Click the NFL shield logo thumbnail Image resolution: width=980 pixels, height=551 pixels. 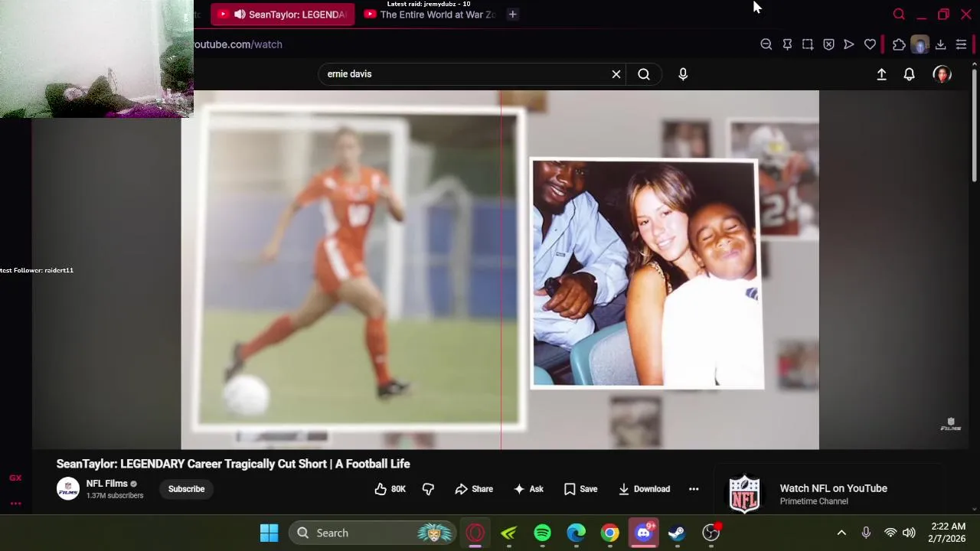click(744, 494)
